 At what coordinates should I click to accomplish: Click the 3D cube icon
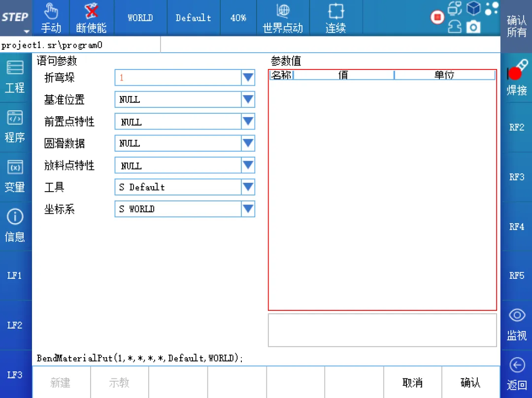(x=473, y=9)
